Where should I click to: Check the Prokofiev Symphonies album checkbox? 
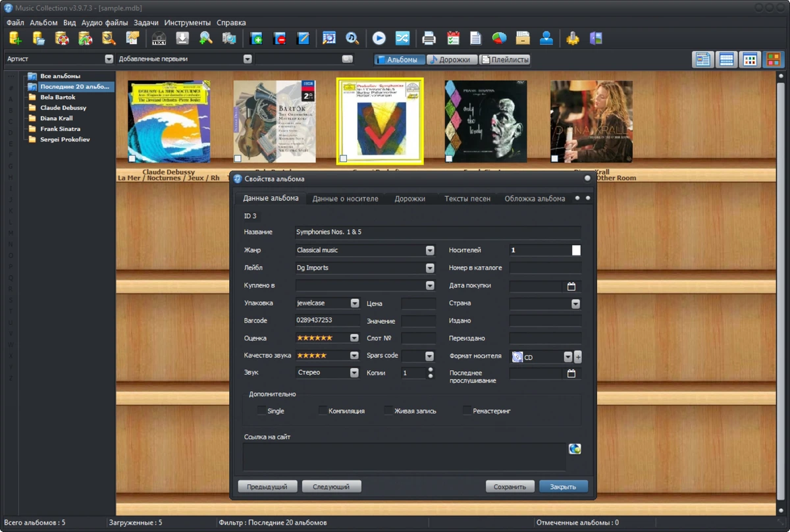[343, 159]
